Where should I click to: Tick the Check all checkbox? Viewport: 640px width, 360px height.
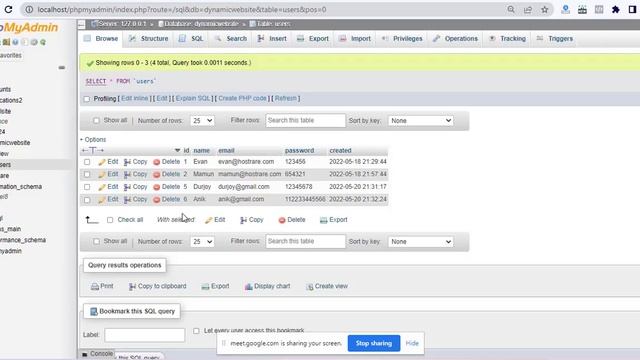110,220
